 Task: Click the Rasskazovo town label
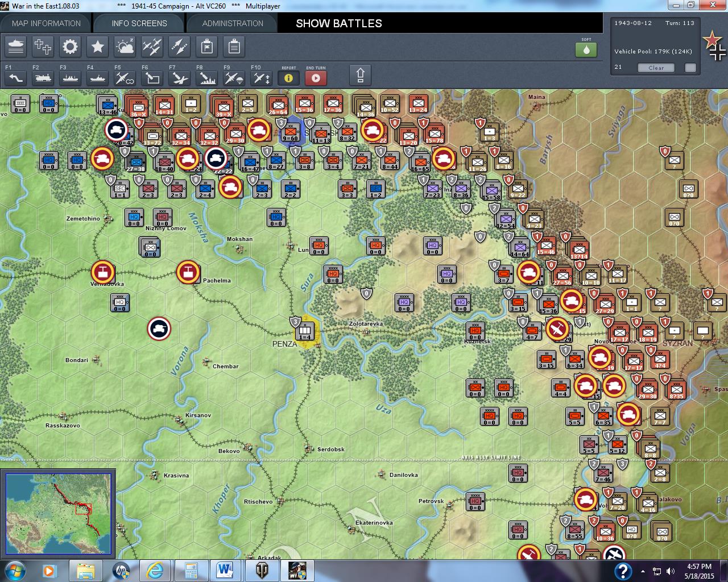click(63, 425)
